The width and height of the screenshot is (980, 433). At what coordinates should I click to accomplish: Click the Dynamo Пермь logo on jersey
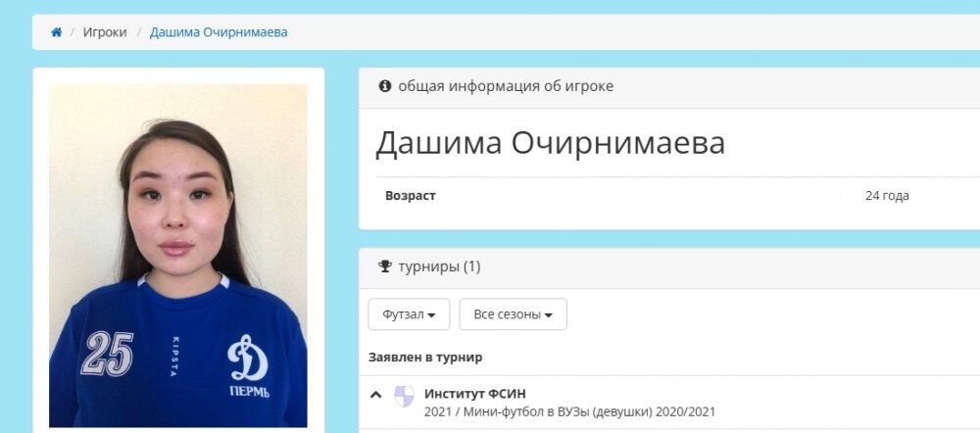[x=248, y=366]
